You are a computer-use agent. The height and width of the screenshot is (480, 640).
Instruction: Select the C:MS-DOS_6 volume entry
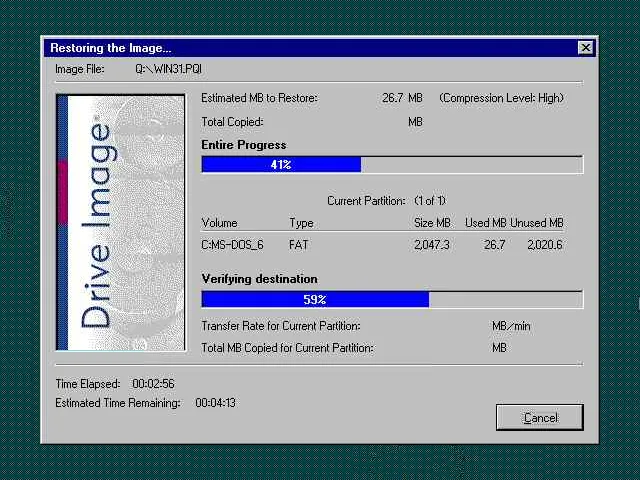tap(232, 245)
